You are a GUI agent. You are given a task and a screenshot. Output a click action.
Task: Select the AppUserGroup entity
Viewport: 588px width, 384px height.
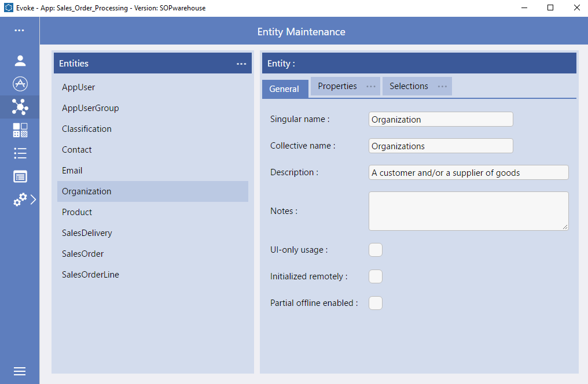[153, 108]
